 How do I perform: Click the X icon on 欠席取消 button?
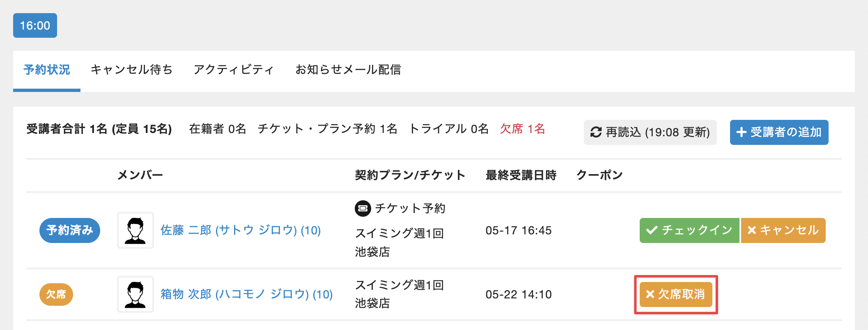650,294
